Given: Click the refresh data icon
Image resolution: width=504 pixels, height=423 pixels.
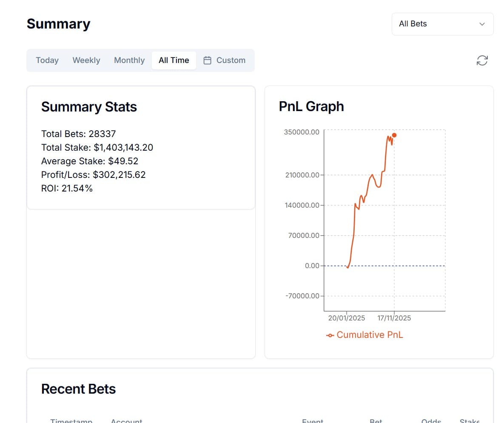Looking at the screenshot, I should click(482, 60).
